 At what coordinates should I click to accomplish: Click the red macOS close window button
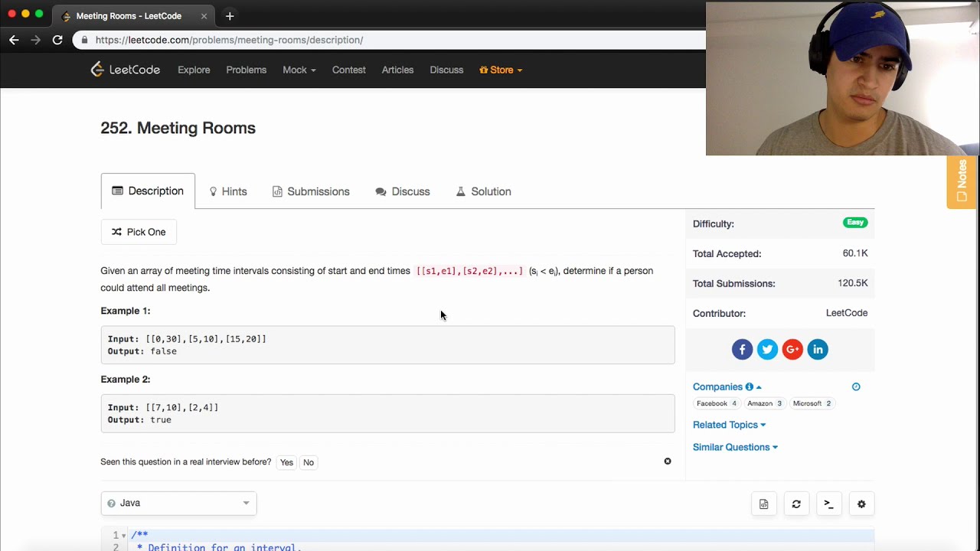(11, 14)
